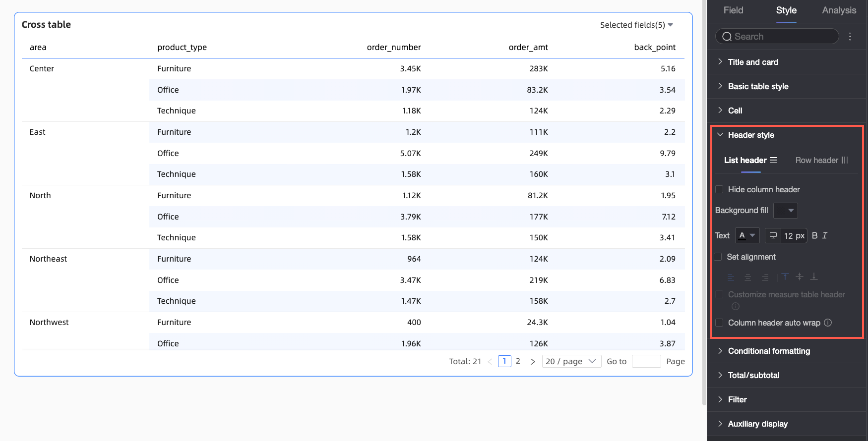Enable Set alignment checkbox
Screen dimensions: 868x441
(x=718, y=257)
